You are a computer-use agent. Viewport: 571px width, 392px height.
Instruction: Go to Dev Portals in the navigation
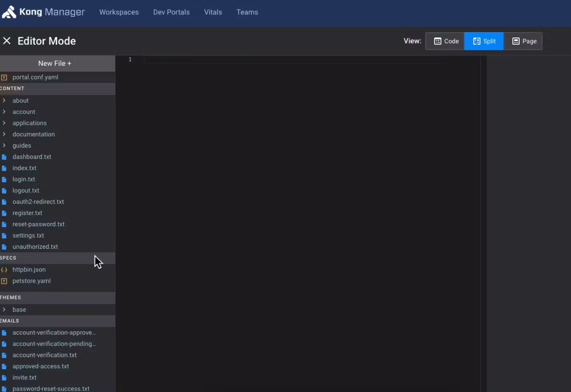pyautogui.click(x=171, y=12)
